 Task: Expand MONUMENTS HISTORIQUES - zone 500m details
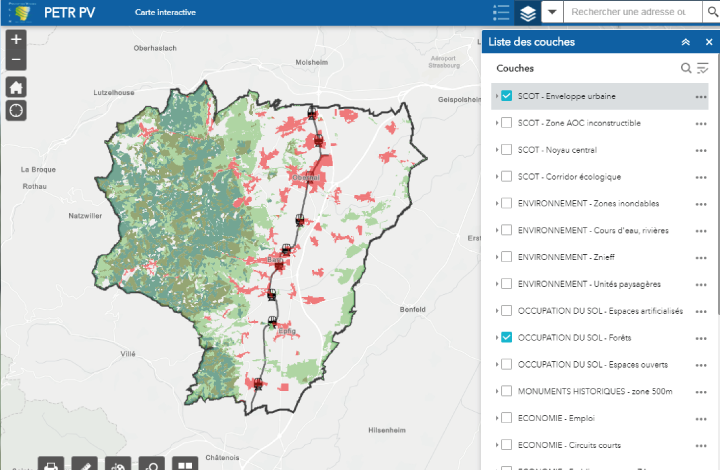[x=497, y=391]
